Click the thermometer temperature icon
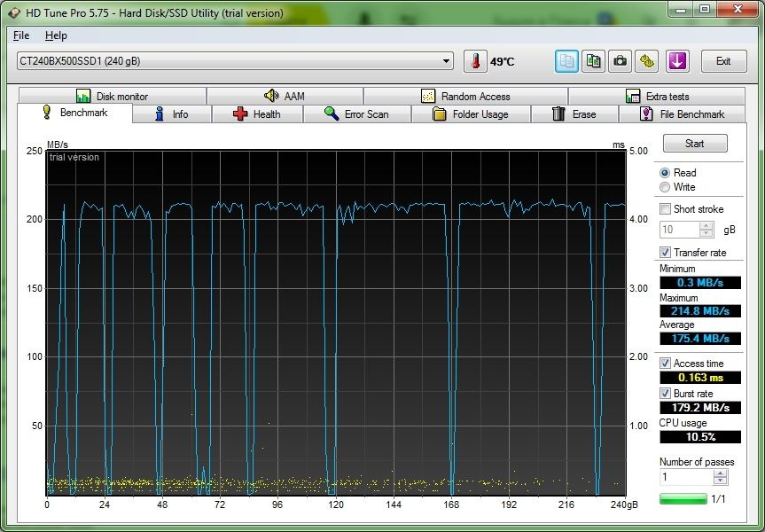The width and height of the screenshot is (765, 532). pyautogui.click(x=475, y=61)
